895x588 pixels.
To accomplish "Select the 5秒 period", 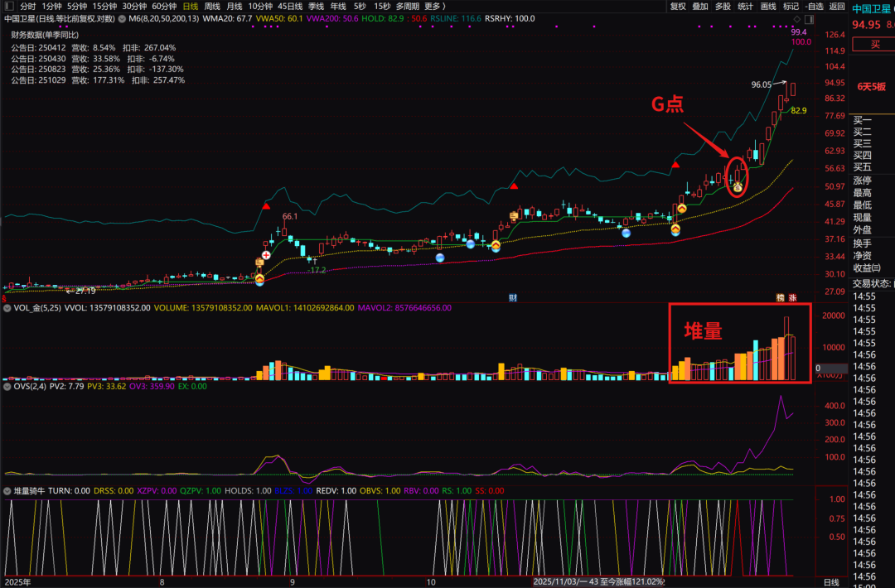I will 360,7.
